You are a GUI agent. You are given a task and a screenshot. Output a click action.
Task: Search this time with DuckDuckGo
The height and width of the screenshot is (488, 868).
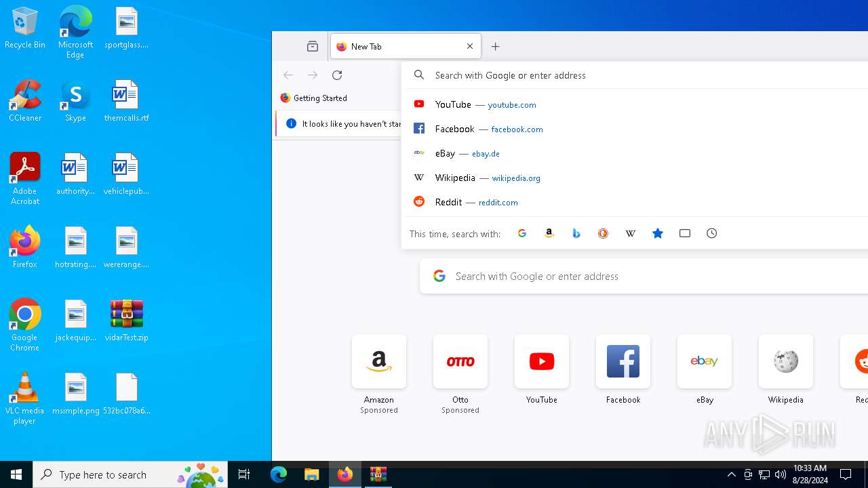604,233
